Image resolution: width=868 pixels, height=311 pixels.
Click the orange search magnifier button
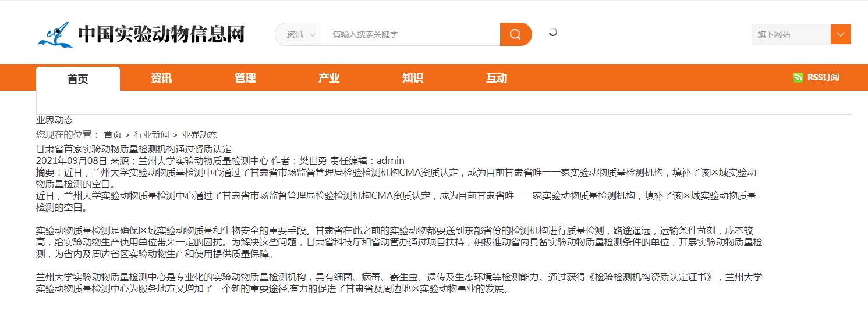coord(515,34)
